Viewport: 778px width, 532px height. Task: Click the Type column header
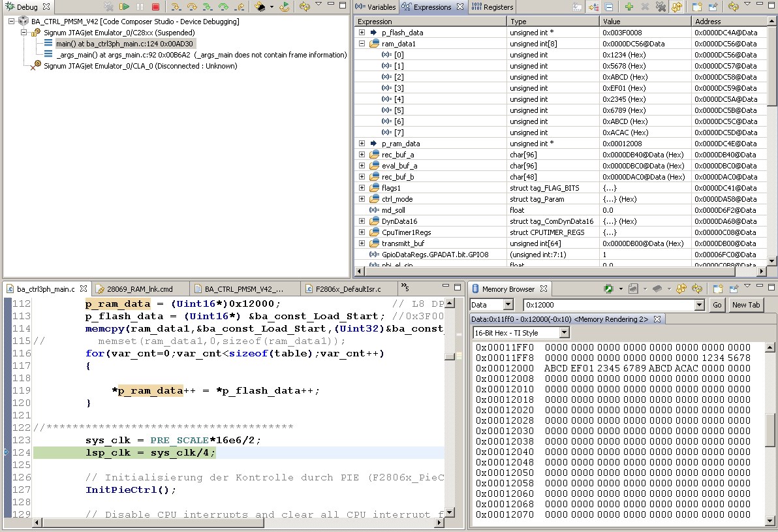pyautogui.click(x=553, y=22)
